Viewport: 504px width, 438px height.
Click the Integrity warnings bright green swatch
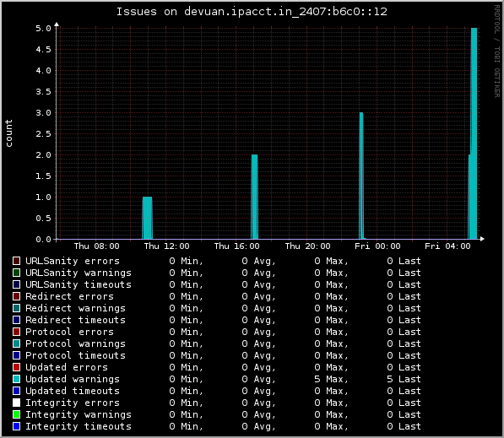click(16, 414)
